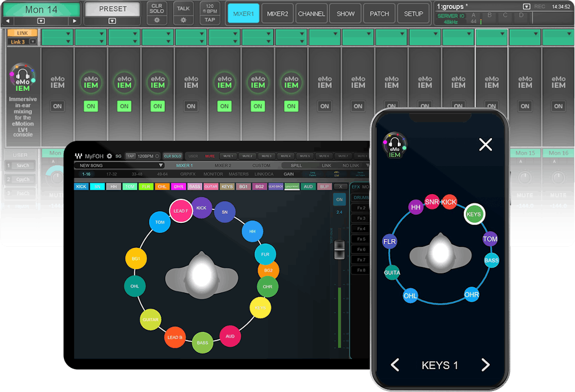Toggle the ON button in tablet mixer

339,199
